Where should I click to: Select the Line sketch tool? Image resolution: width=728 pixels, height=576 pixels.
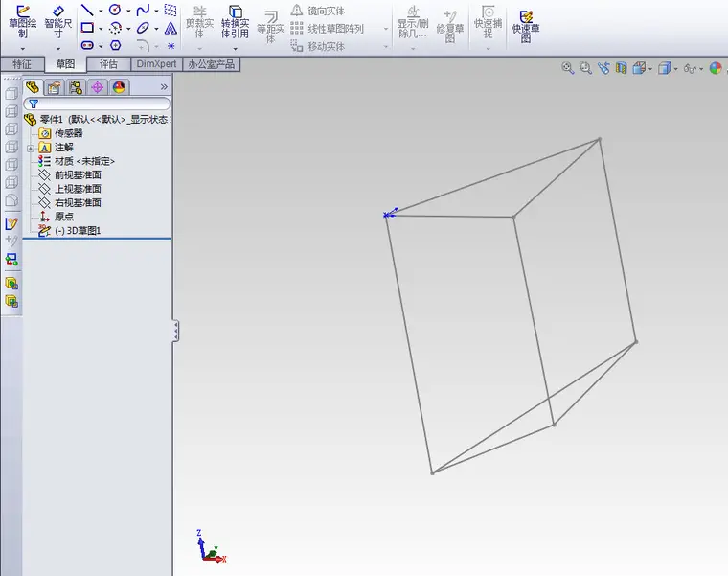coord(87,10)
